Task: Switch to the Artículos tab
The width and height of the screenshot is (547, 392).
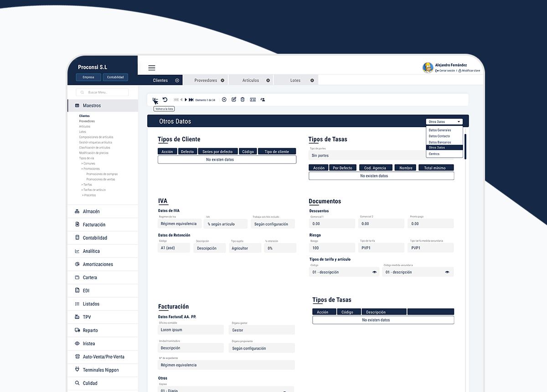Action: pyautogui.click(x=250, y=80)
